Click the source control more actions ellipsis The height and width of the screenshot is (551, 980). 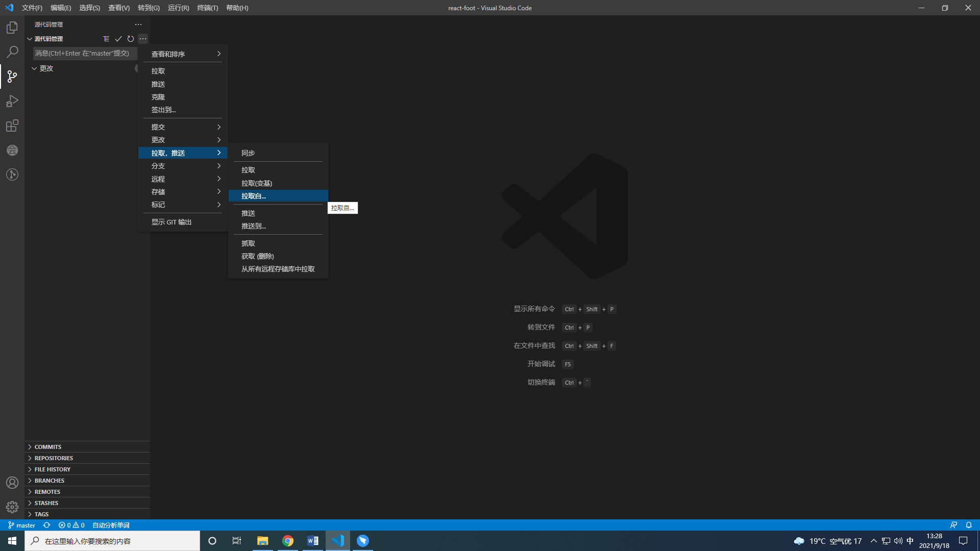143,39
